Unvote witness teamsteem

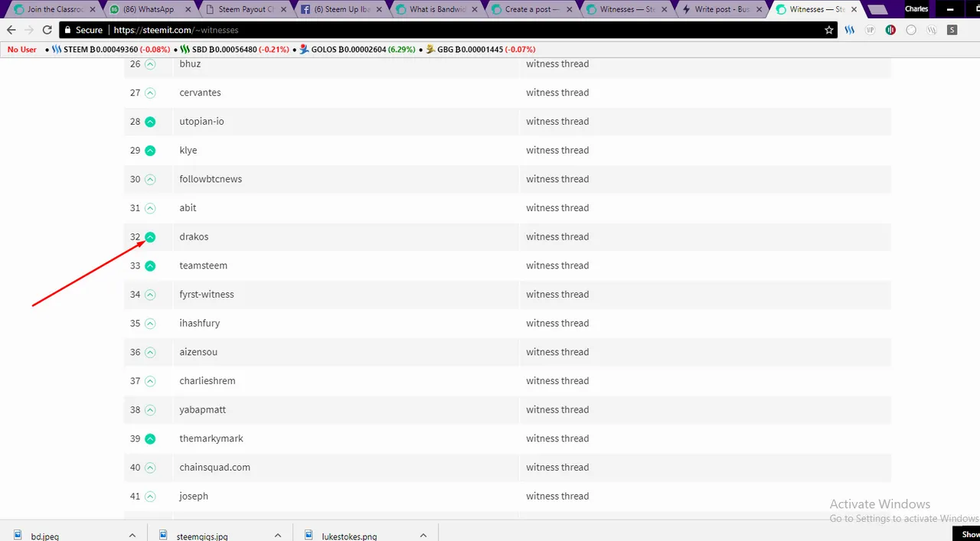tap(150, 266)
